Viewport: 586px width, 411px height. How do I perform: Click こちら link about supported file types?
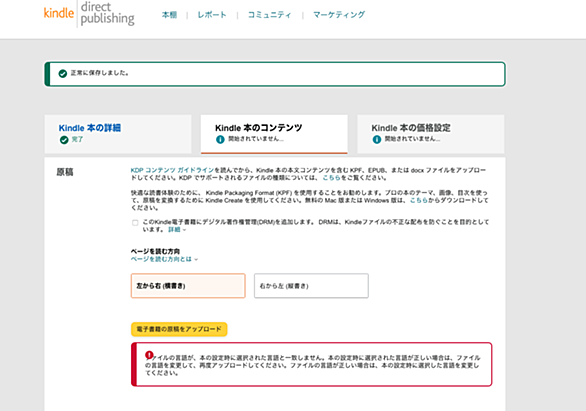pyautogui.click(x=331, y=177)
